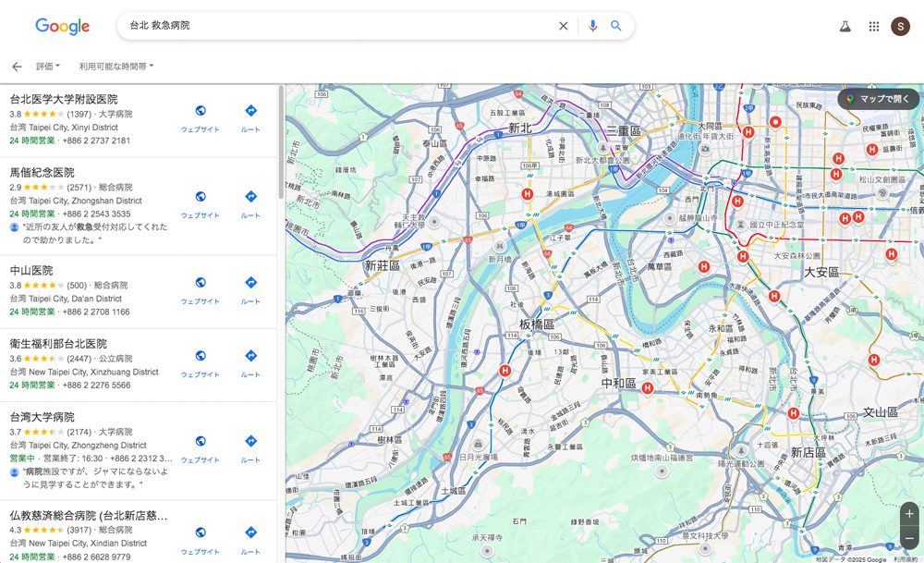
Task: Click phone number +886 2 2737 2181
Action: pos(96,141)
